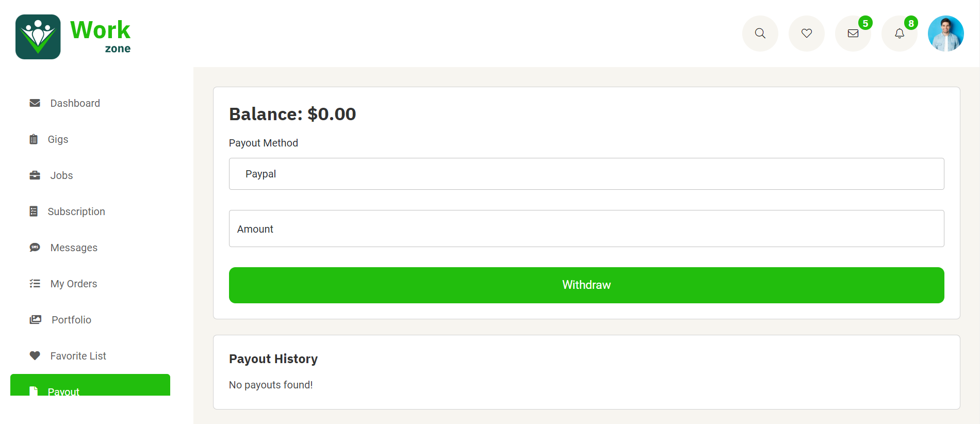Click the heart favorites icon in header

coord(806,34)
